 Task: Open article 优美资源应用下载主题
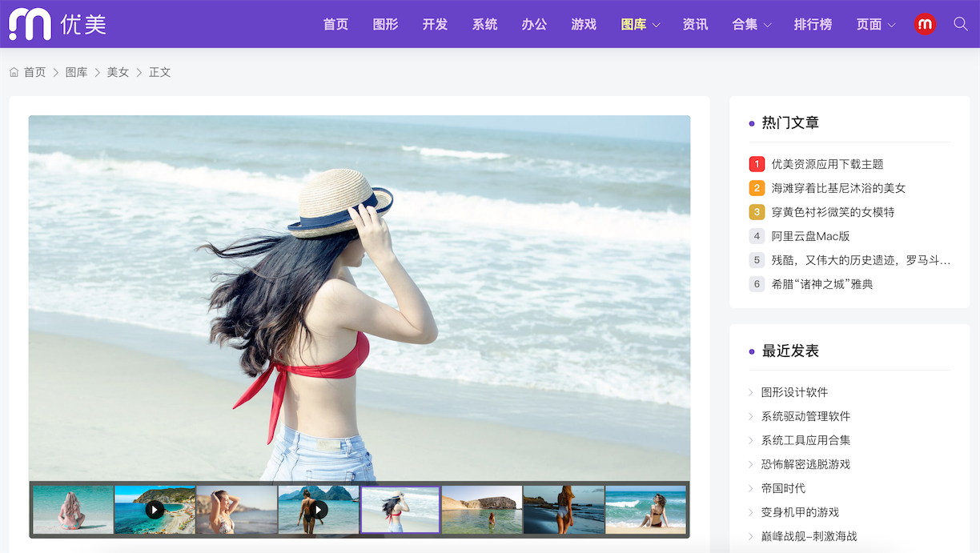(827, 164)
